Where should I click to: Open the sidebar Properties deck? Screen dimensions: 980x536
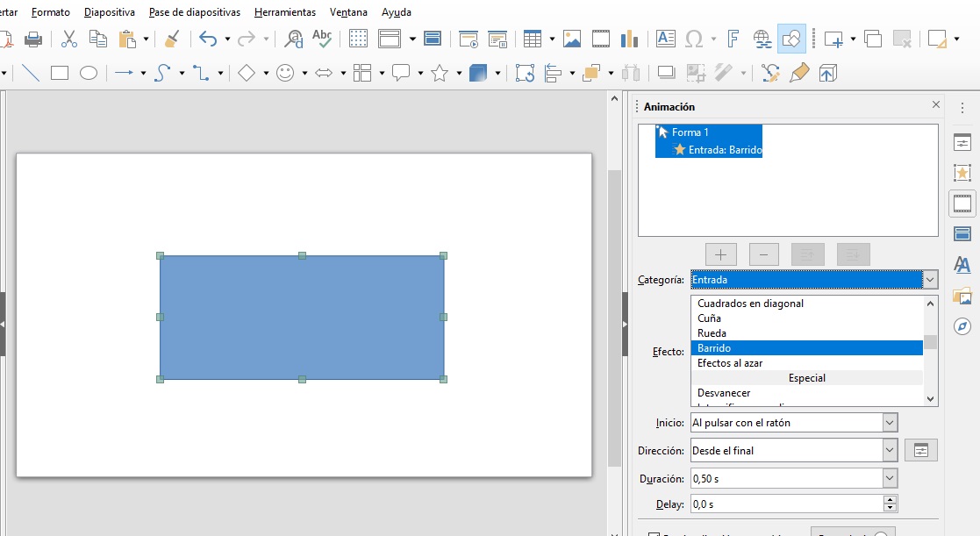pyautogui.click(x=962, y=143)
